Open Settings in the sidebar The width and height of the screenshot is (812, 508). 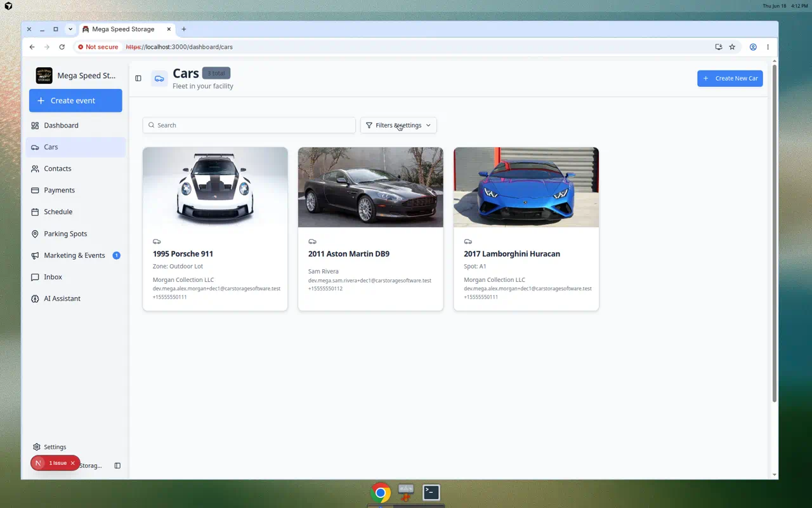tap(75, 447)
